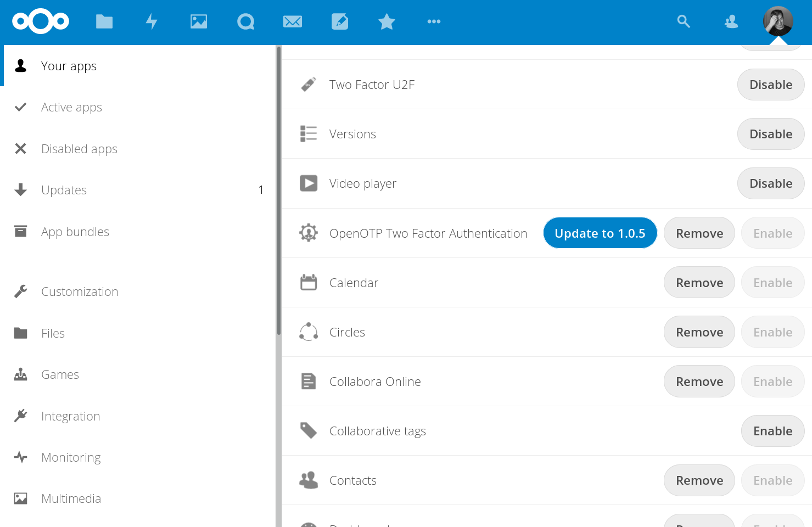Viewport: 812px width, 527px height.
Task: Disable the Versions app
Action: pos(771,134)
